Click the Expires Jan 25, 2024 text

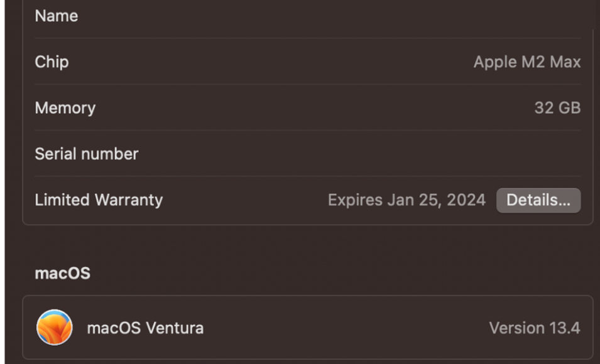coord(406,200)
